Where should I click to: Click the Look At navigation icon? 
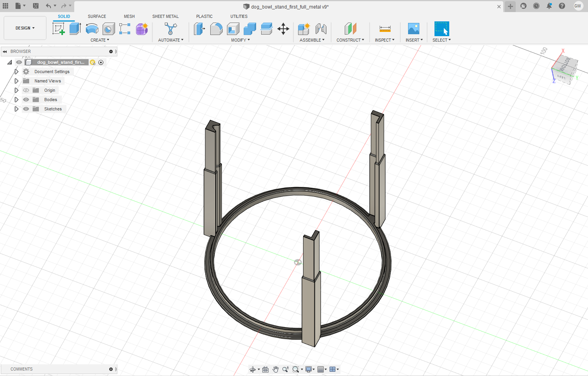pyautogui.click(x=265, y=369)
